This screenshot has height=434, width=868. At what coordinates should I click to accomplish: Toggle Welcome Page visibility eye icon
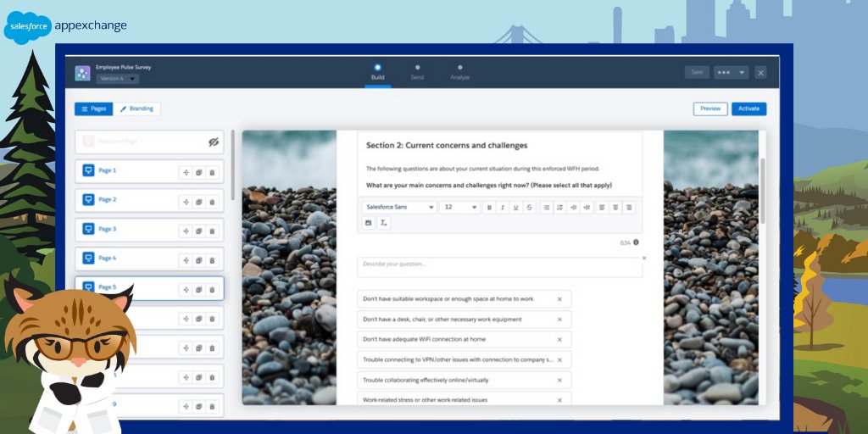(x=214, y=142)
